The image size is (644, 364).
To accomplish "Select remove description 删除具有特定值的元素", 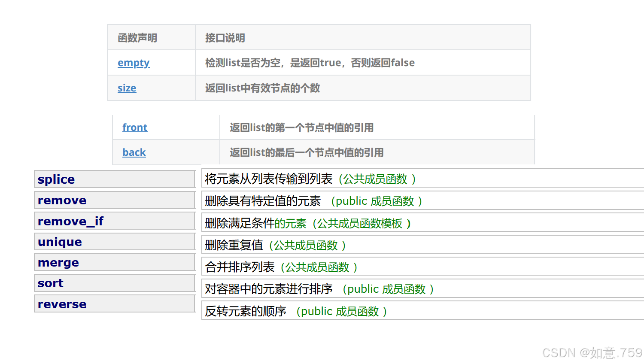I will (263, 201).
